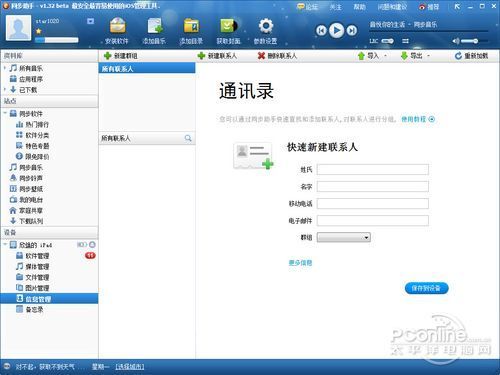500x375 pixels.
Task: Open the 导出 export dropdown
Action: coord(415,56)
